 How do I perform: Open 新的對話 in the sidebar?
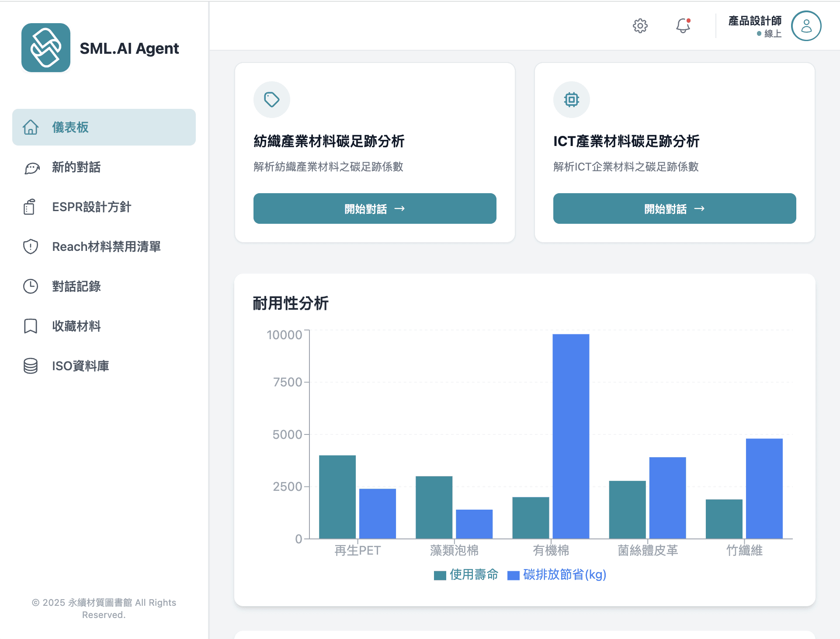76,167
